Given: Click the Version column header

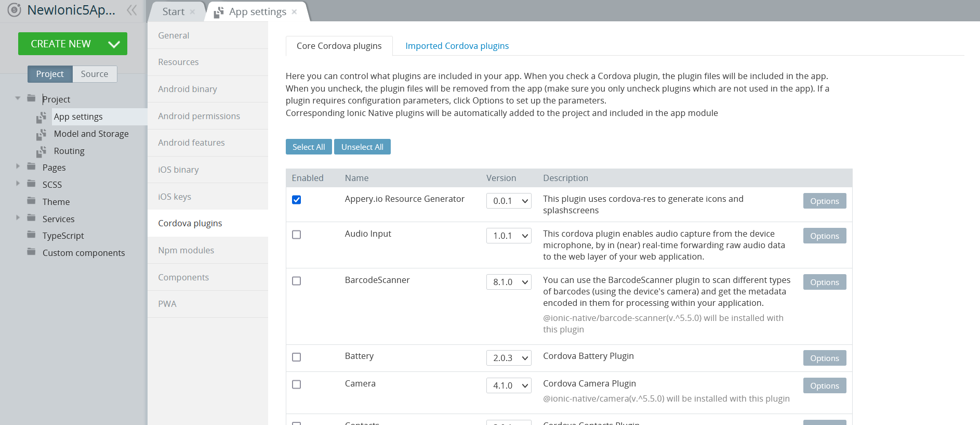Looking at the screenshot, I should pyautogui.click(x=501, y=178).
